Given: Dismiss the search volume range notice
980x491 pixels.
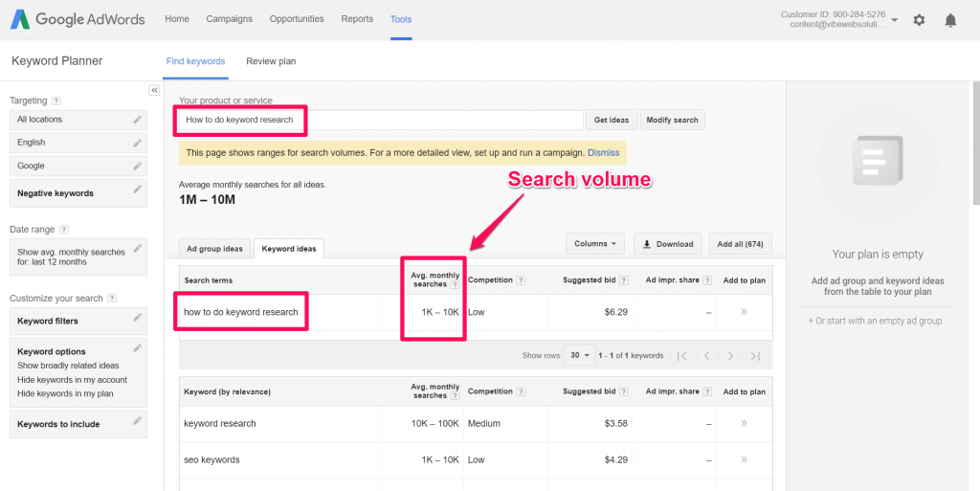Looking at the screenshot, I should (603, 152).
